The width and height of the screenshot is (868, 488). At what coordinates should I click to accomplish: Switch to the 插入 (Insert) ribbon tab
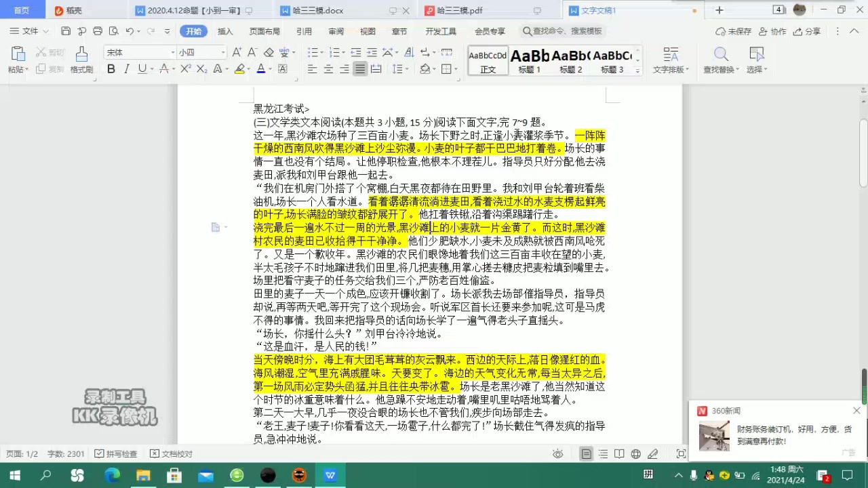point(225,31)
